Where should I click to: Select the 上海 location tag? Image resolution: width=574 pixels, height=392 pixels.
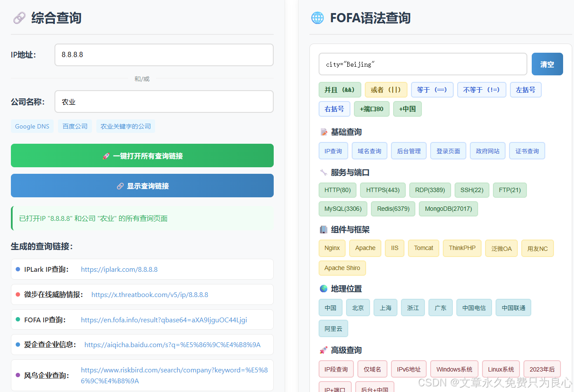[386, 308]
